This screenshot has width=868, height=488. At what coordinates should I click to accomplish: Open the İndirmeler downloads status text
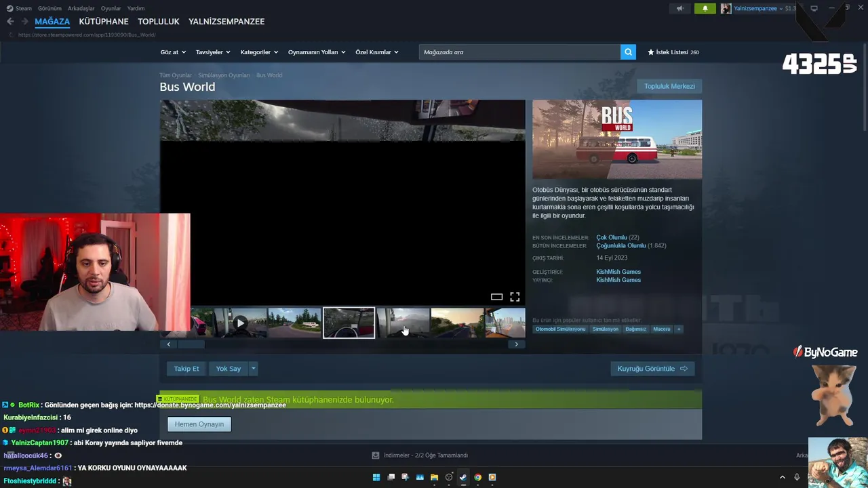tap(425, 455)
